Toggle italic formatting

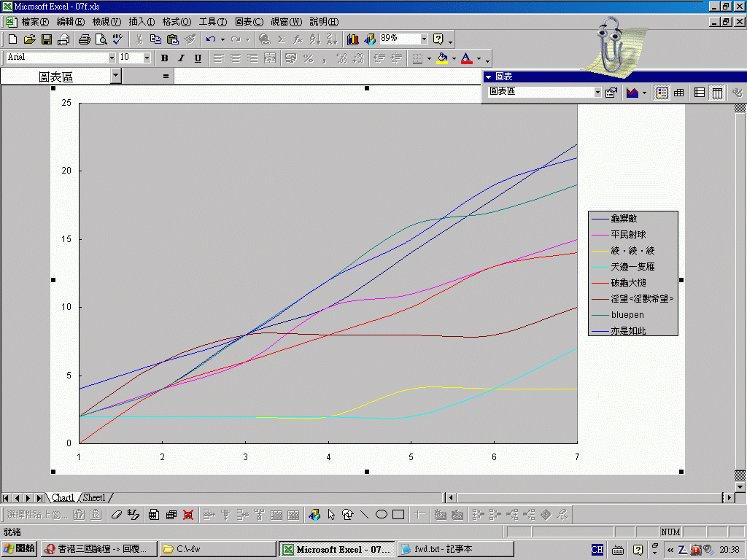click(x=181, y=58)
